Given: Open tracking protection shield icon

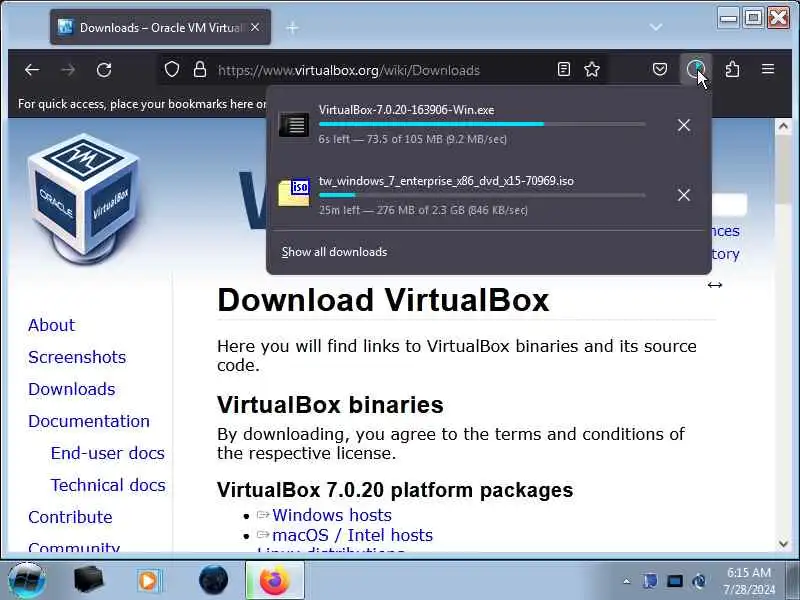Looking at the screenshot, I should click(x=172, y=69).
